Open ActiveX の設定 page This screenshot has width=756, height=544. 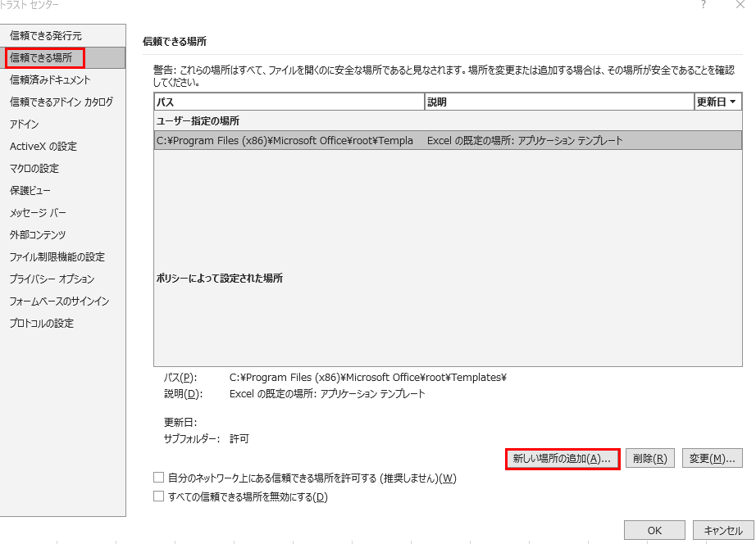(43, 147)
